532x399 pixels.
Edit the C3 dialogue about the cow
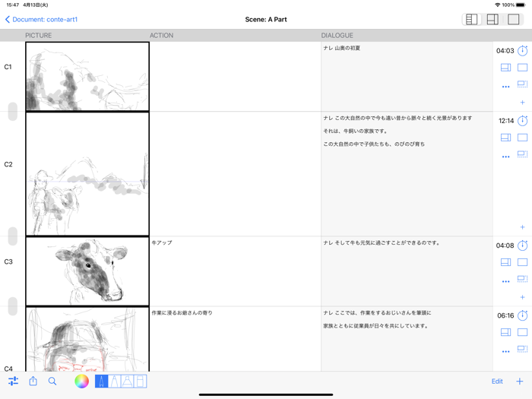pos(382,242)
